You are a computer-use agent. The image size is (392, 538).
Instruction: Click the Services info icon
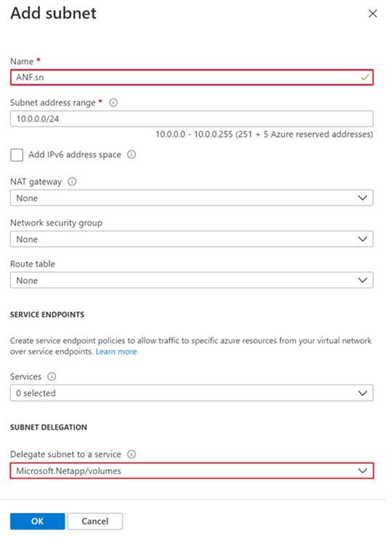(52, 376)
